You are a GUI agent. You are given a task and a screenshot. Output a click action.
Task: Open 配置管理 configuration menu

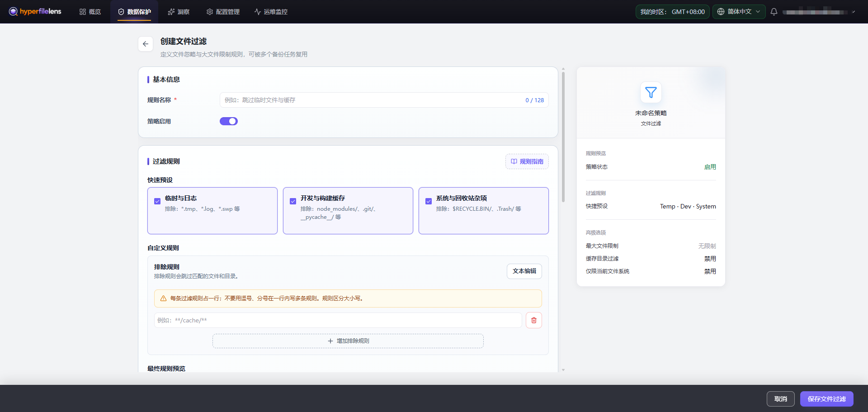(x=223, y=12)
